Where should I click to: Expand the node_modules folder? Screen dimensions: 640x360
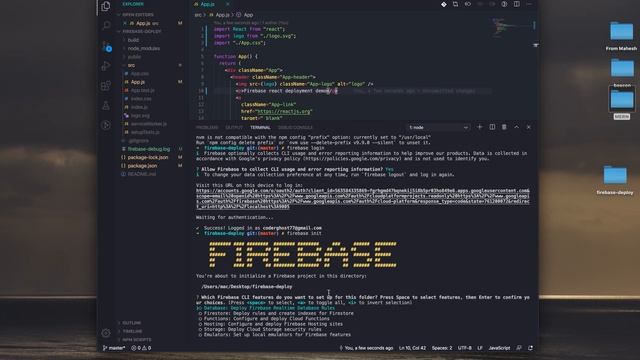pyautogui.click(x=144, y=49)
